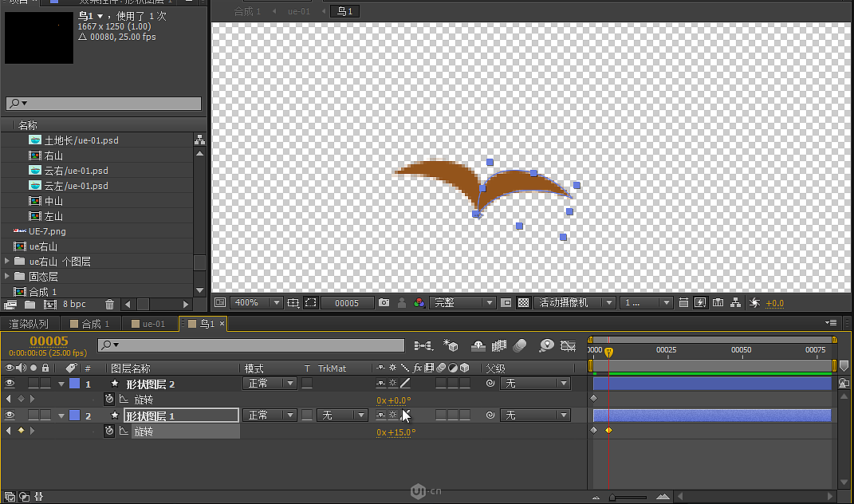Click the blue label color of 形状图层 2

point(75,384)
